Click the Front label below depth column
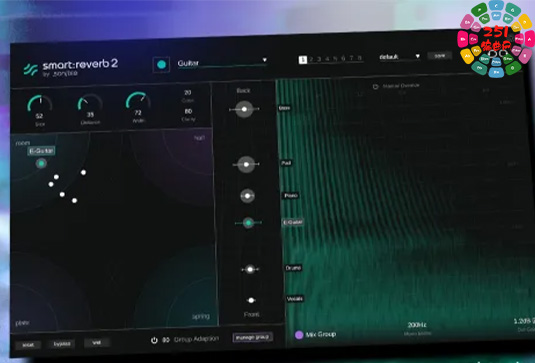 click(251, 314)
